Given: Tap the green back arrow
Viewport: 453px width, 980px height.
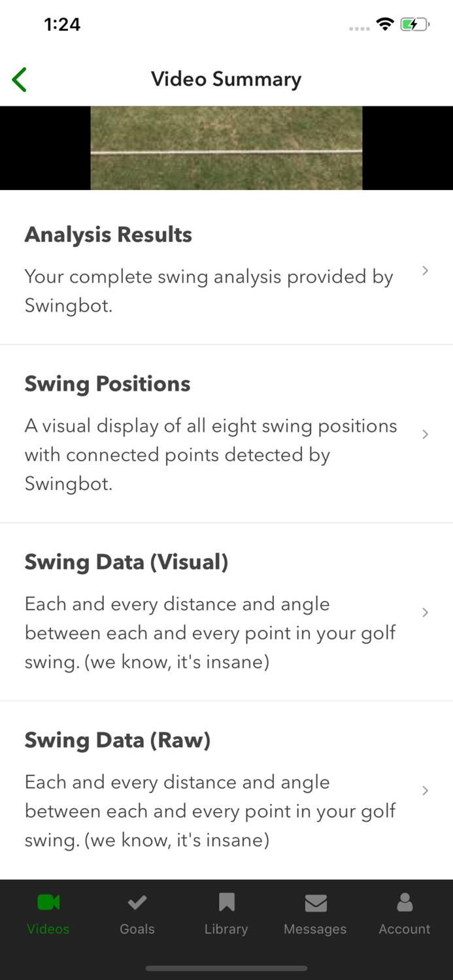Looking at the screenshot, I should coord(19,78).
